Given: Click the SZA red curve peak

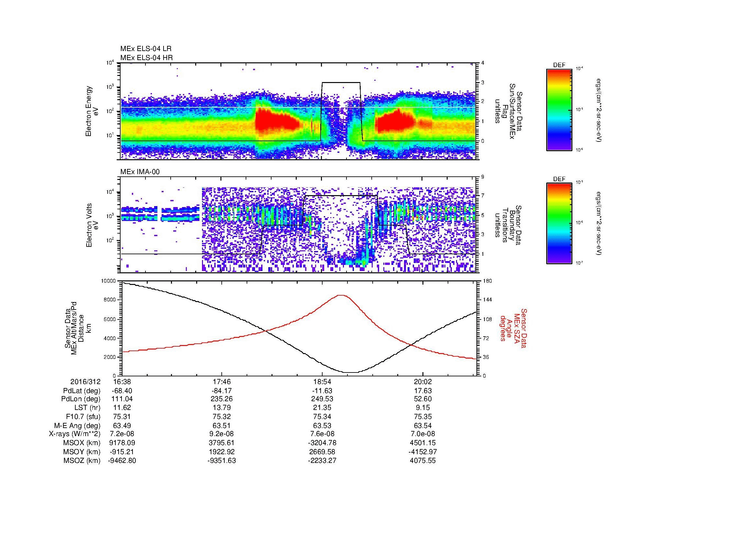Looking at the screenshot, I should pyautogui.click(x=342, y=295).
